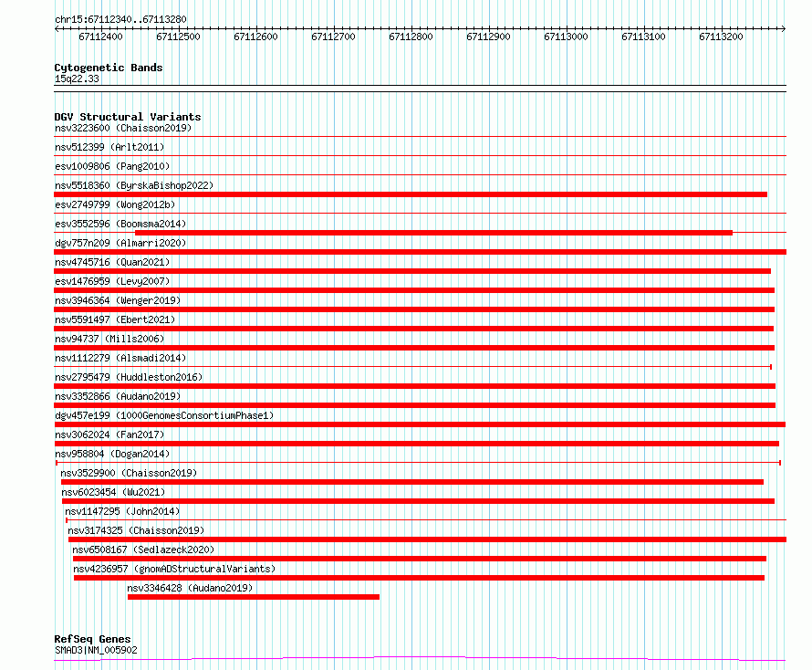
Task: Click ruler position 67112600
Action: 255,37
